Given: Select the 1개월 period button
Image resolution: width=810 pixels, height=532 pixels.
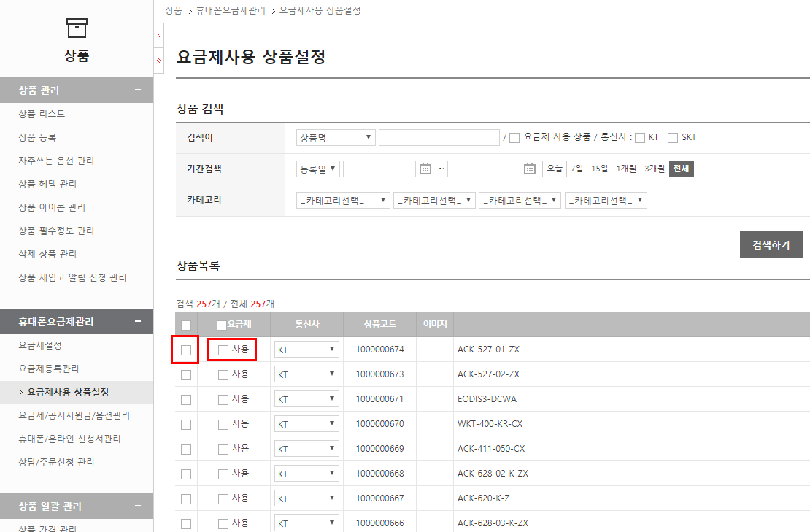Looking at the screenshot, I should click(x=625, y=169).
